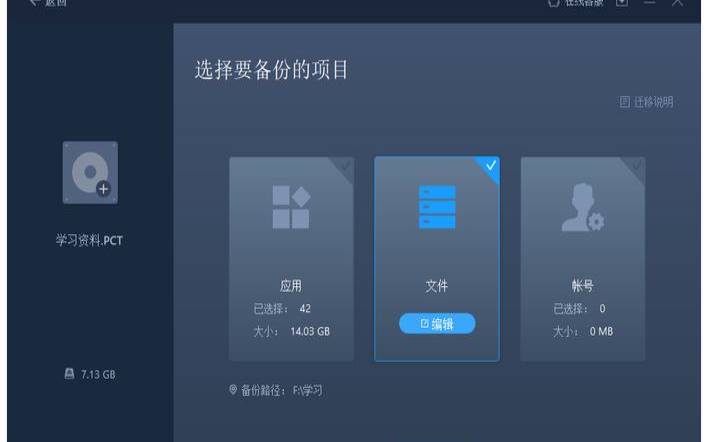Click the location pin icon by 备份路径
This screenshot has width=708, height=442.
pyautogui.click(x=233, y=389)
